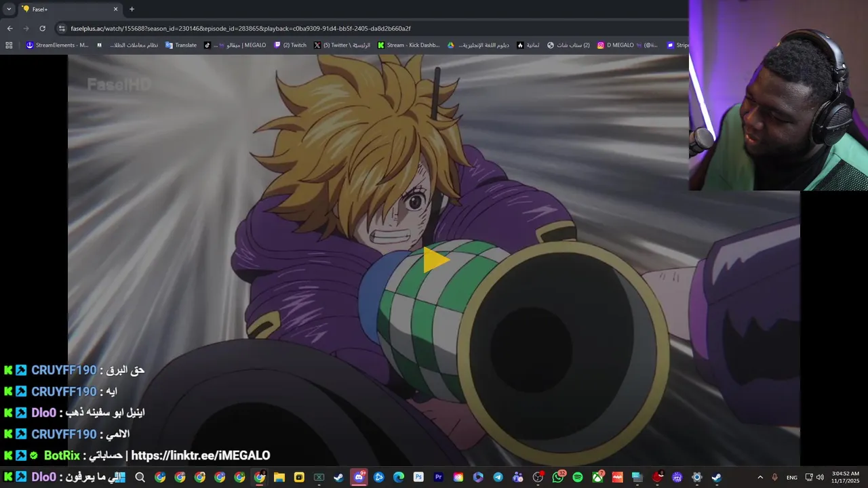The height and width of the screenshot is (488, 868).
Task: Switch to active Chrome window with underline
Action: [x=260, y=477]
